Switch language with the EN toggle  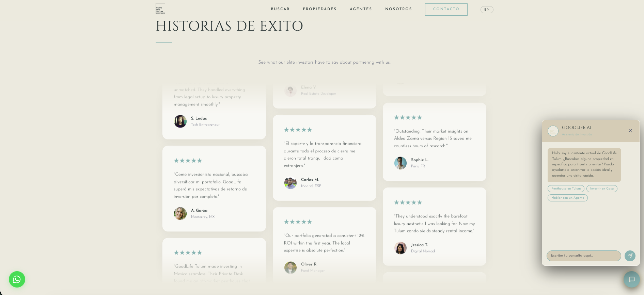[487, 10]
